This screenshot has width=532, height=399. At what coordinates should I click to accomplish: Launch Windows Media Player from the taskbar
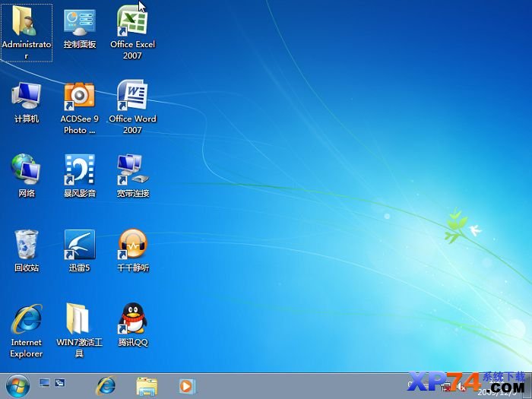(186, 386)
